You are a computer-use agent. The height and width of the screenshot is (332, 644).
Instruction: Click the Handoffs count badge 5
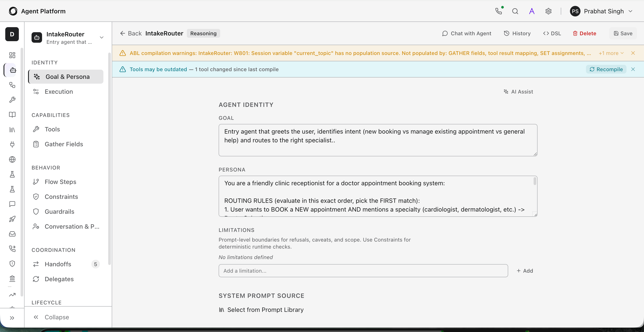[x=96, y=264]
